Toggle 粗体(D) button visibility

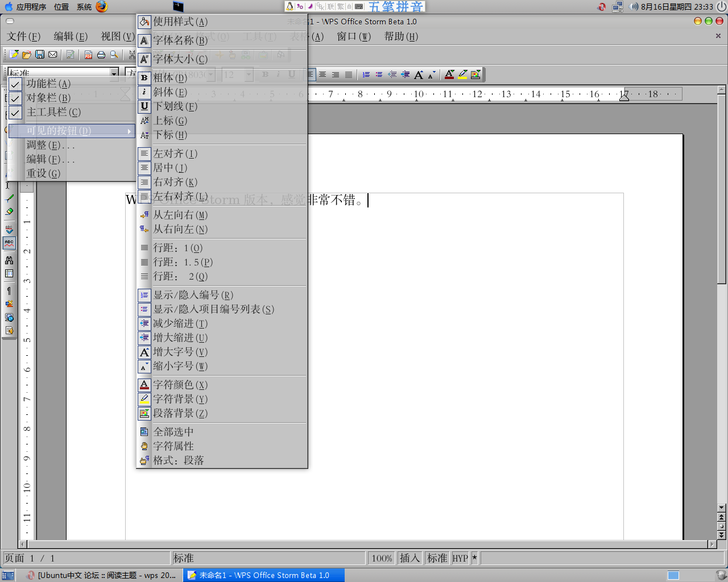click(x=222, y=77)
